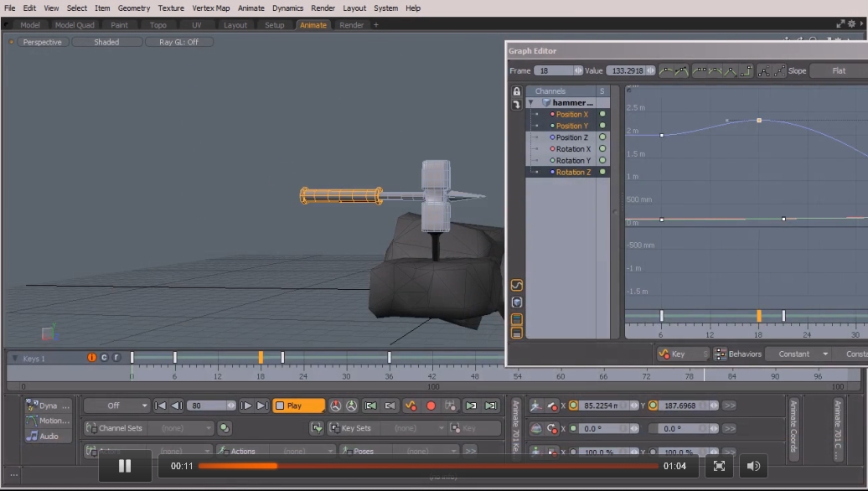Open the Motion path icon in side panel
The width and height of the screenshot is (868, 491).
(32, 421)
